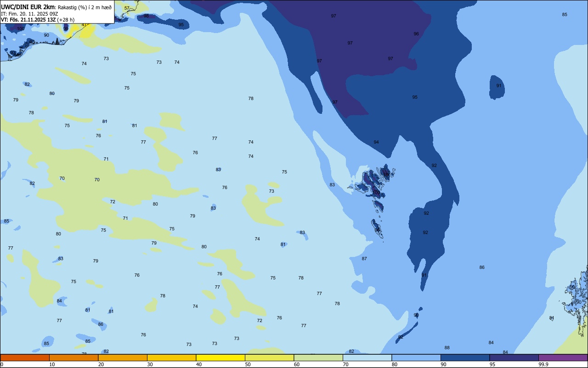Viewport: 588px width, 368px height.
Task: Pick the 80–90 light blue legend swatch
Action: tap(416, 357)
